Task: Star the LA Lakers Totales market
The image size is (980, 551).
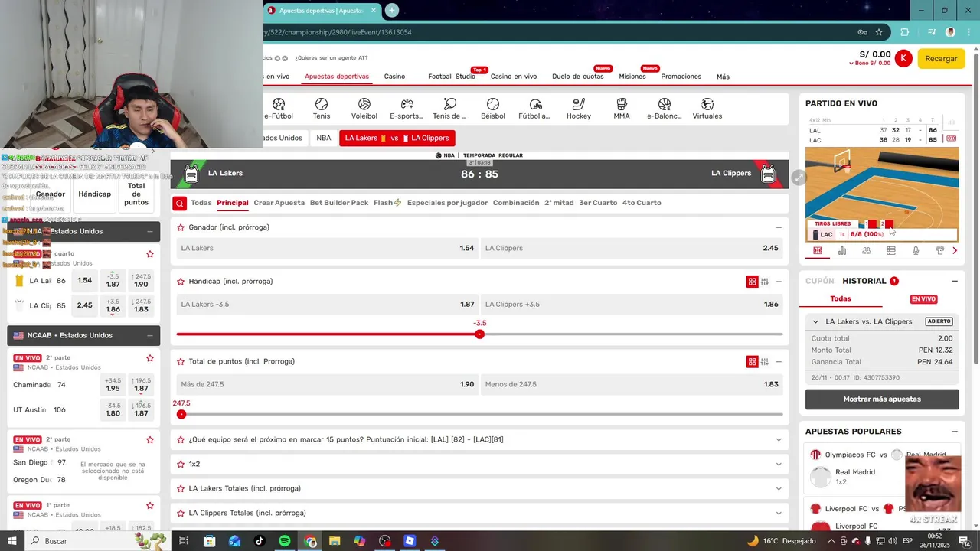Action: coord(181,488)
